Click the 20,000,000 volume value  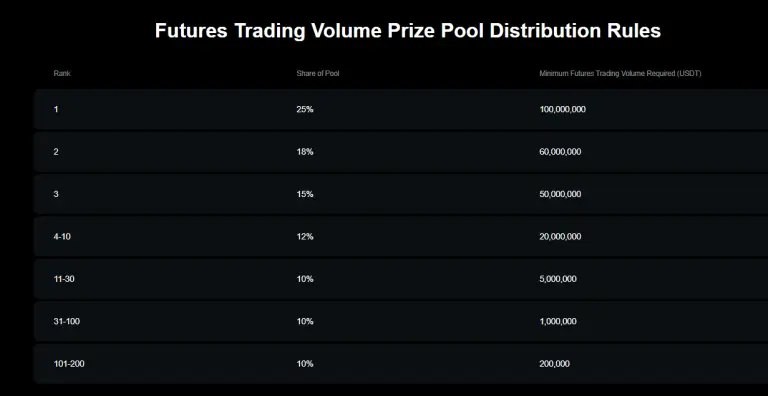560,237
